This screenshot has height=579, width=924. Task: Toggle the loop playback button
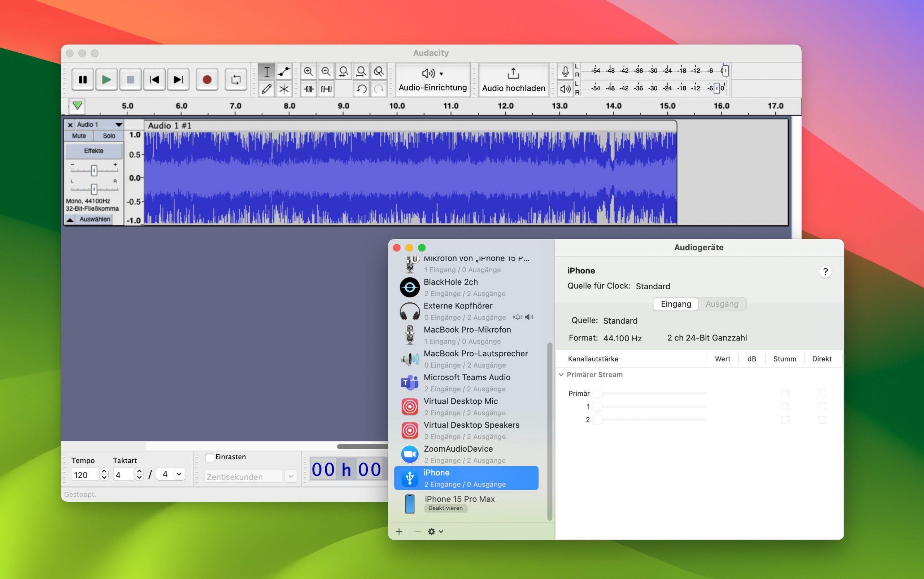pyautogui.click(x=236, y=80)
